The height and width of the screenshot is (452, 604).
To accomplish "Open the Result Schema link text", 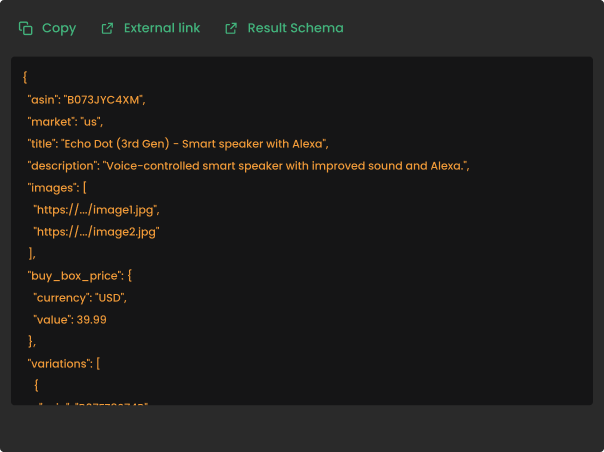I will [295, 28].
